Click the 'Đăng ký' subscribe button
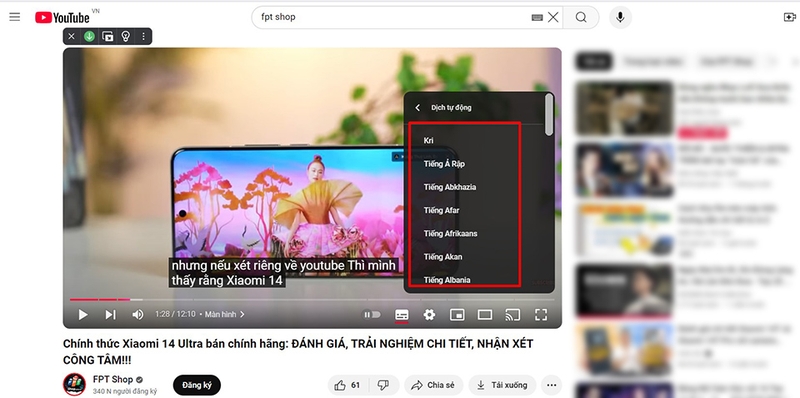800x398 pixels. 197,385
